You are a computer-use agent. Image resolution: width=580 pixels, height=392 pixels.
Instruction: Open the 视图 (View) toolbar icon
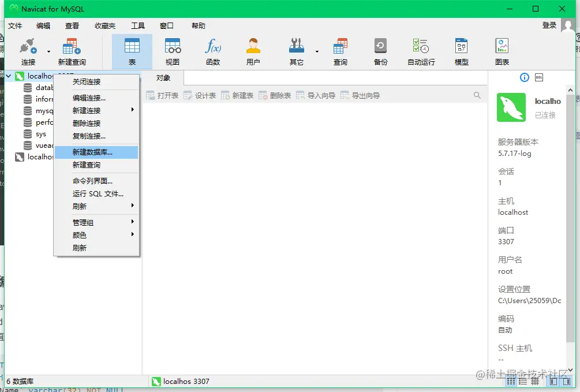(x=173, y=46)
